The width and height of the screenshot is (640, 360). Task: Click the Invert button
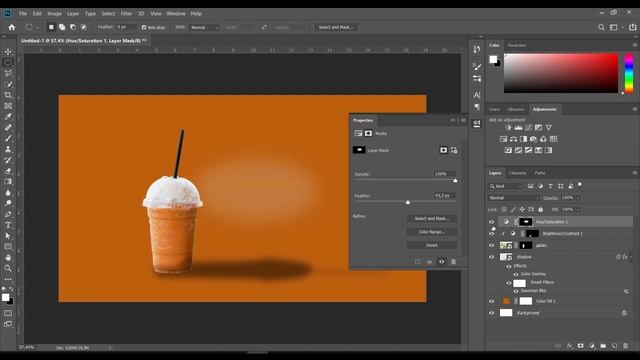pos(431,245)
